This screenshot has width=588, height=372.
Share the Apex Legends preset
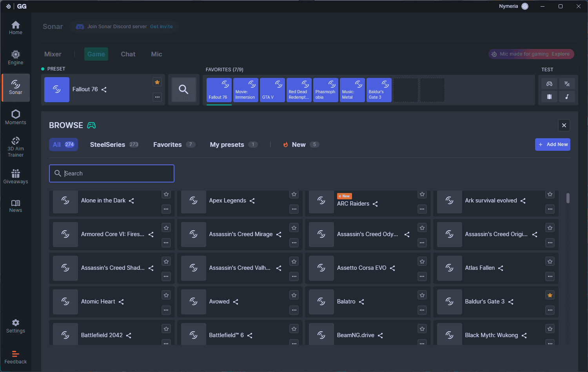click(x=252, y=201)
